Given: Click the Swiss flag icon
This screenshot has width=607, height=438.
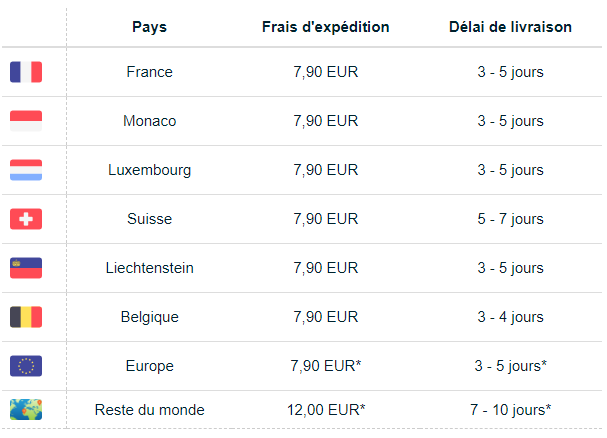Looking at the screenshot, I should 26,219.
